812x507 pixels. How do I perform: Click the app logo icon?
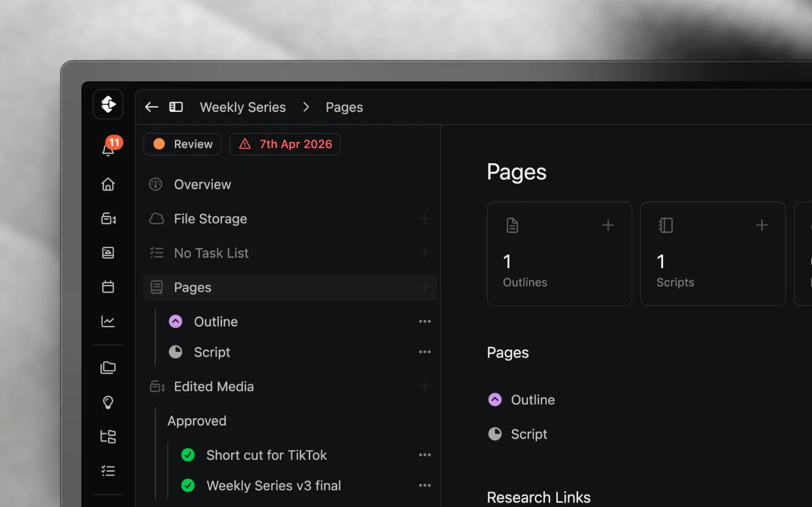point(108,104)
